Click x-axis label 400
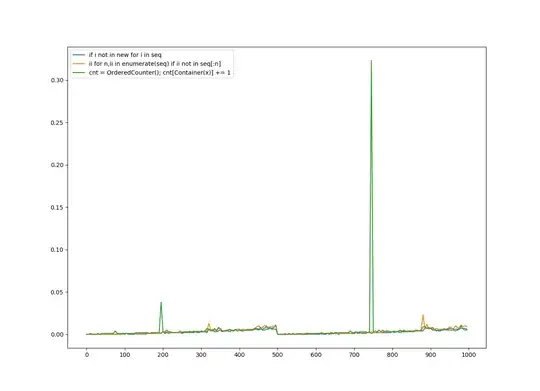The image size is (540, 391). [239, 355]
